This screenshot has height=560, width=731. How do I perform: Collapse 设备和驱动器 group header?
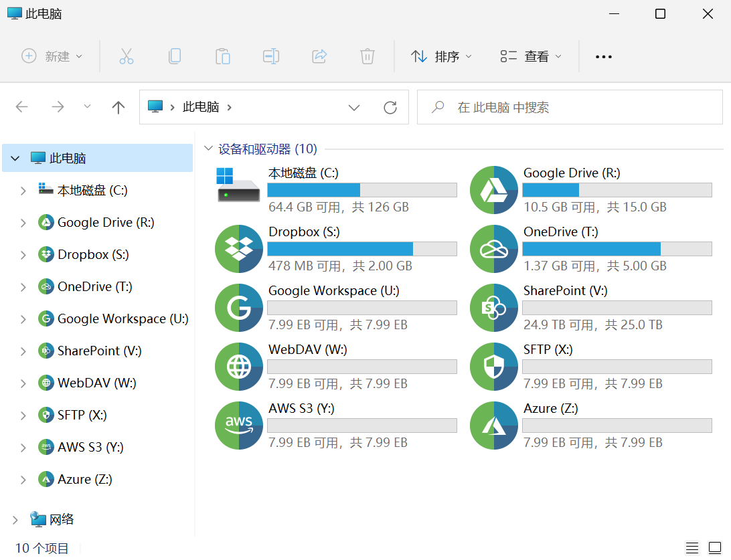[208, 149]
